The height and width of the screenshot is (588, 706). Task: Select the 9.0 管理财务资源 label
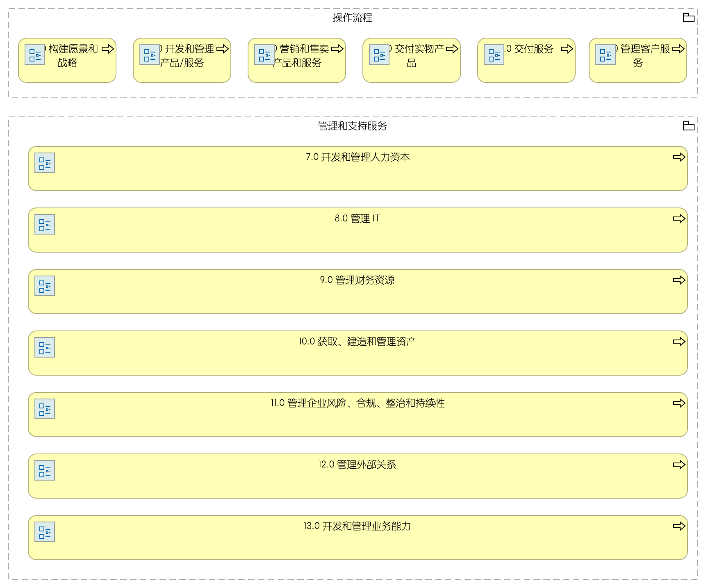[358, 280]
